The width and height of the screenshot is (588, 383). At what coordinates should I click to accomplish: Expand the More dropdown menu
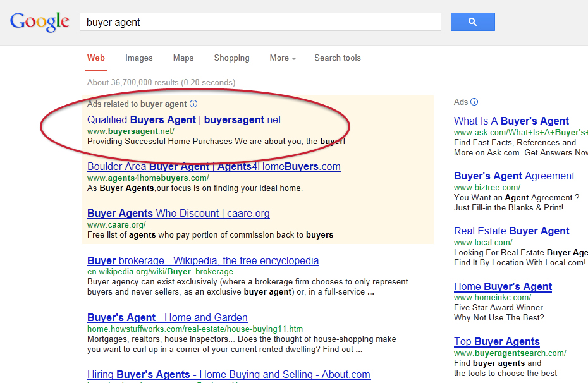point(283,58)
